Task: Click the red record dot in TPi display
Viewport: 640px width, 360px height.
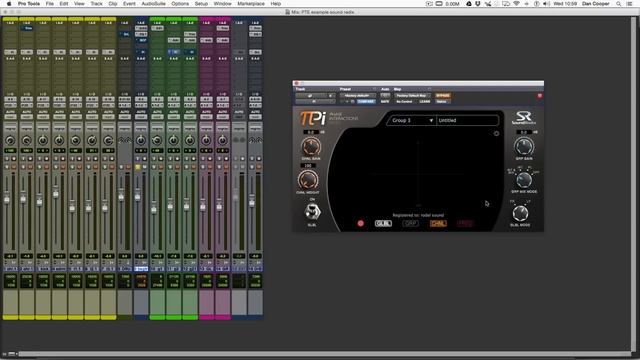Action: pyautogui.click(x=360, y=223)
